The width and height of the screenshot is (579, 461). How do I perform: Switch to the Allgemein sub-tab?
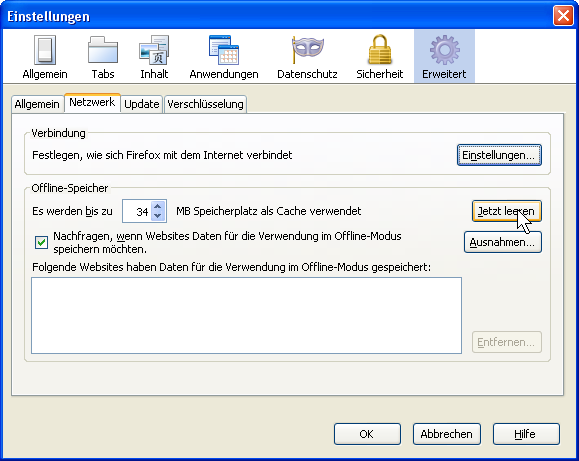pyautogui.click(x=37, y=104)
